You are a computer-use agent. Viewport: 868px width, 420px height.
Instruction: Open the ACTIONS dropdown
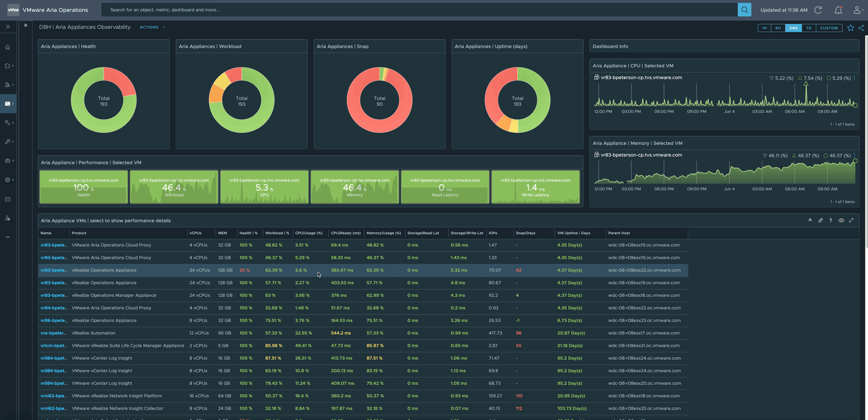pyautogui.click(x=152, y=27)
